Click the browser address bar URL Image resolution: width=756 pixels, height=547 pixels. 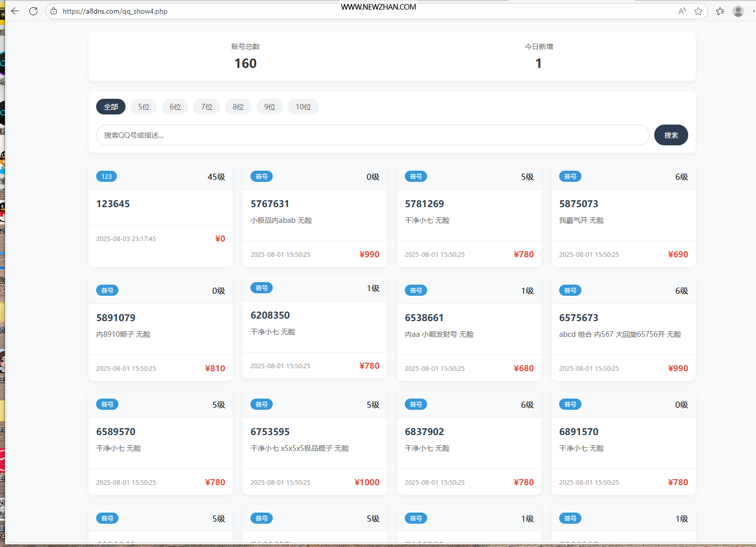[115, 11]
